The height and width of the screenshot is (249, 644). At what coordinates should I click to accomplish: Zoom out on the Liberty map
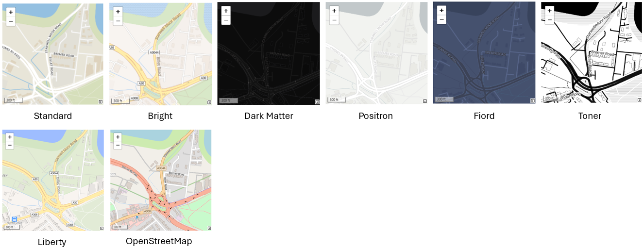11,145
